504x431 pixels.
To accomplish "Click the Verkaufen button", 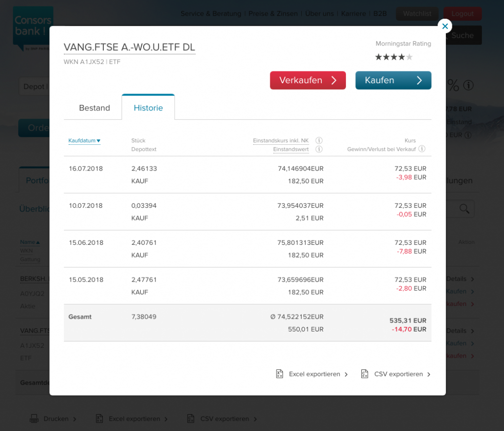I will [x=308, y=80].
